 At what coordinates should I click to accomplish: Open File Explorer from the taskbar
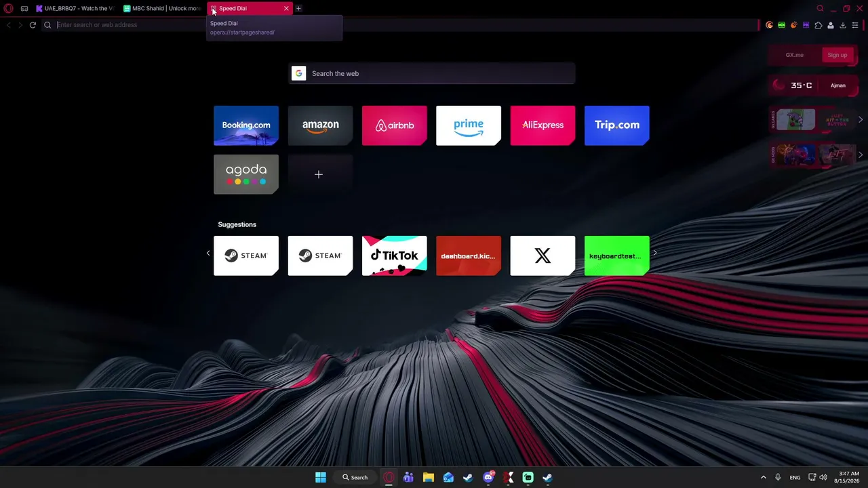[429, 477]
